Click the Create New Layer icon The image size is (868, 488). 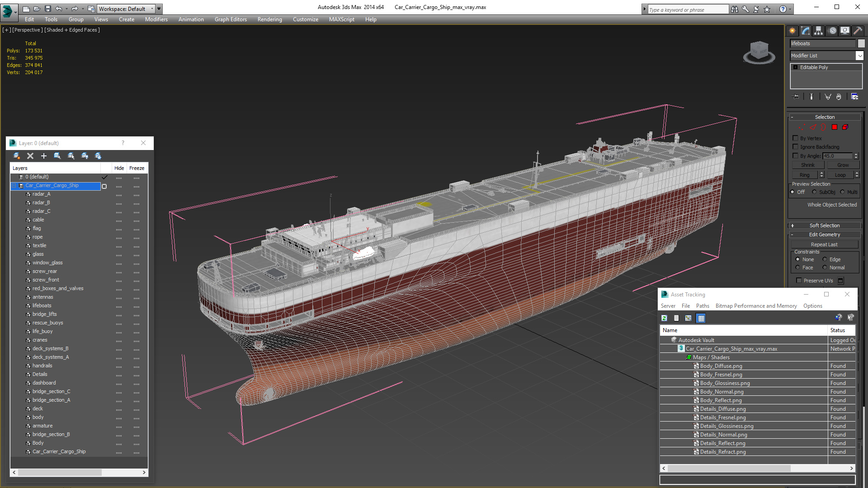tap(17, 156)
